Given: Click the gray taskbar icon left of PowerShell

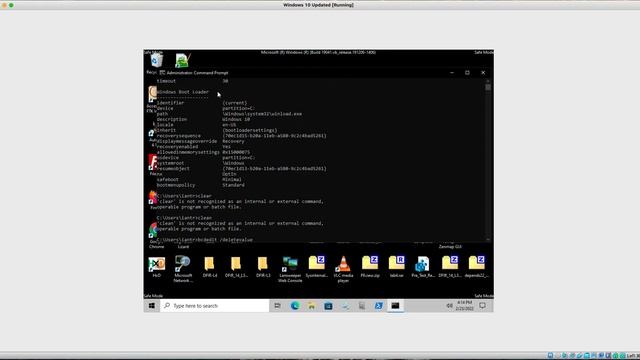Looking at the screenshot, I should [362, 305].
